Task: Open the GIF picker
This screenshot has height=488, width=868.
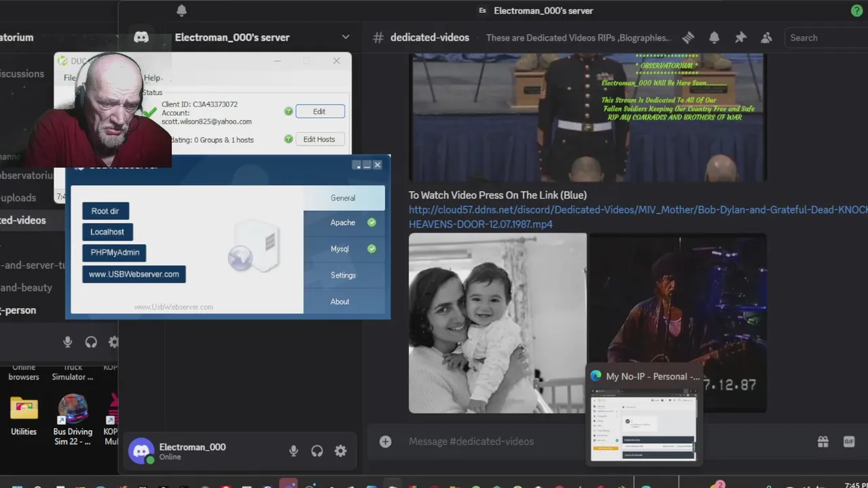Action: click(849, 441)
